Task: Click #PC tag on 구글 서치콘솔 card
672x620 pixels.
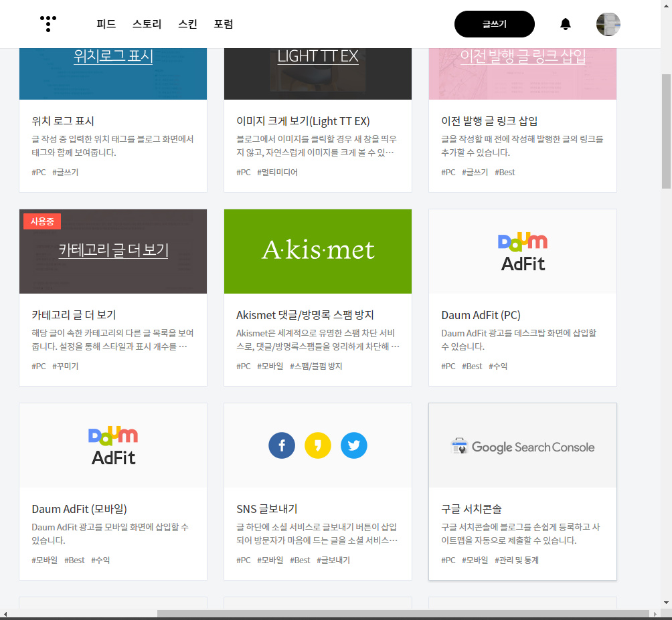Action: [448, 560]
